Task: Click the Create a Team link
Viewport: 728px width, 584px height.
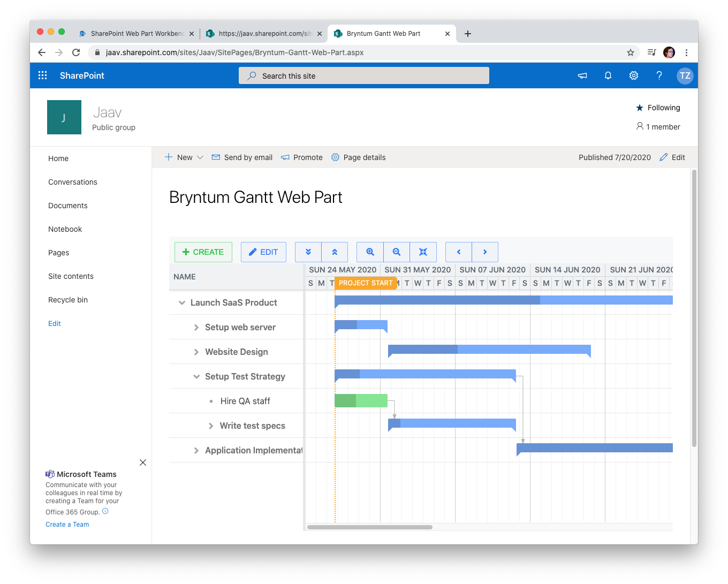Action: tap(67, 525)
